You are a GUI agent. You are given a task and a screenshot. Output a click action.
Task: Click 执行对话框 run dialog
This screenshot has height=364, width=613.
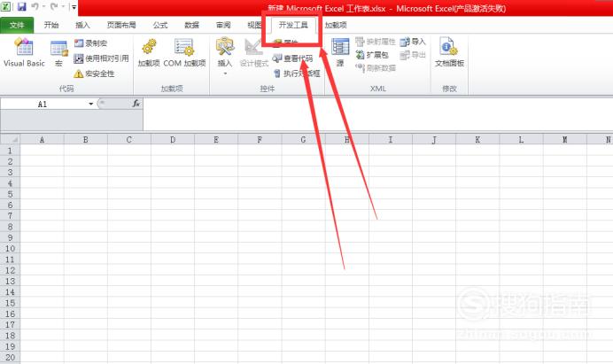tap(297, 74)
